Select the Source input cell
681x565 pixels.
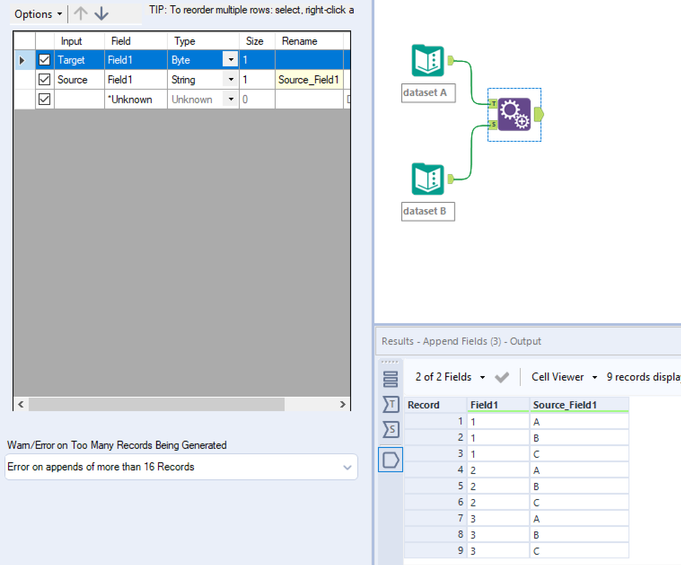coord(79,79)
